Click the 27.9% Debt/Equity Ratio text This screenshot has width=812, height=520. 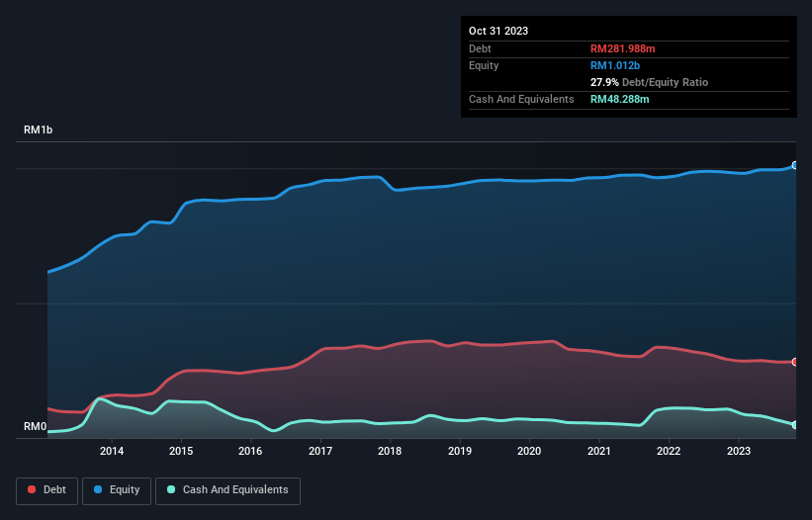pyautogui.click(x=650, y=82)
